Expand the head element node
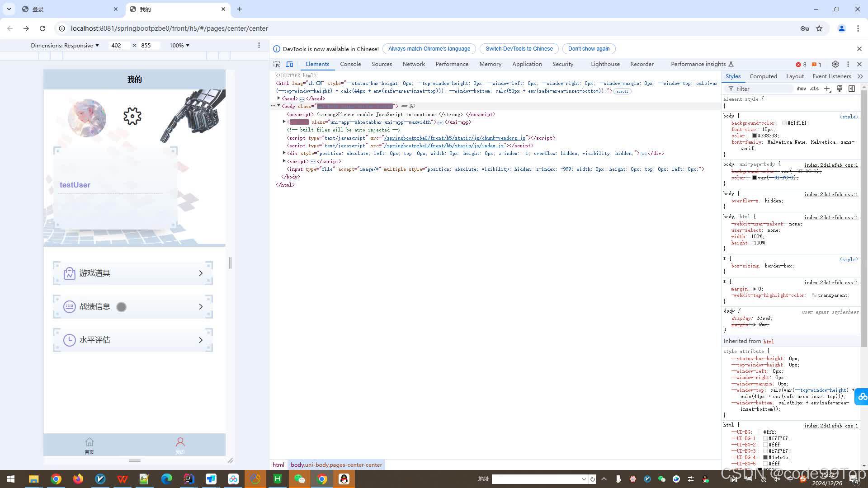 (279, 98)
